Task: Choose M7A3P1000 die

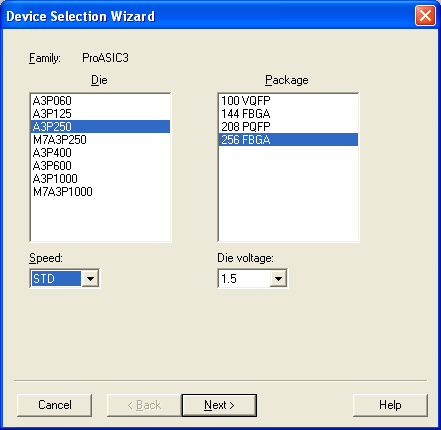Action: [x=100, y=192]
